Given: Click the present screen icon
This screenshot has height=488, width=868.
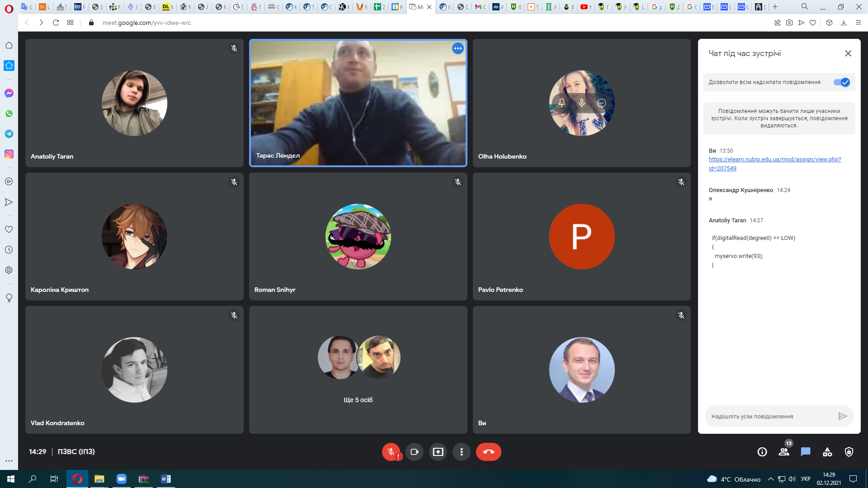Looking at the screenshot, I should (x=438, y=452).
